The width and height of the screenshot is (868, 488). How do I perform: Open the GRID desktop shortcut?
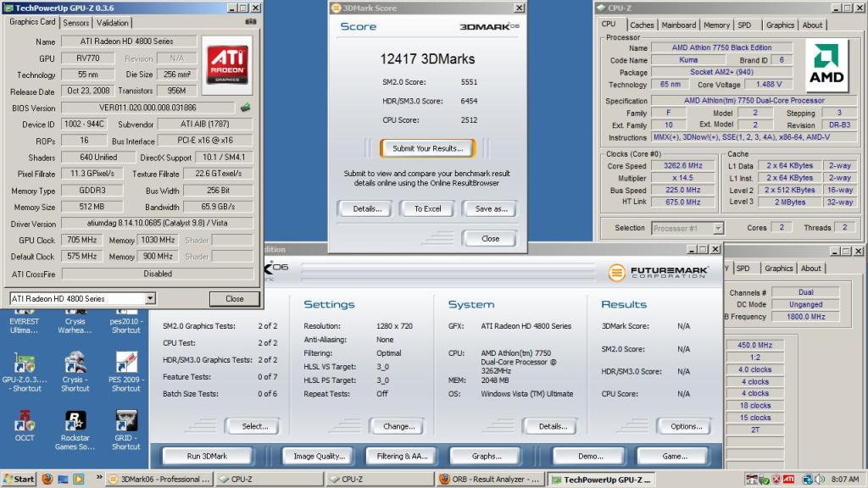[125, 430]
